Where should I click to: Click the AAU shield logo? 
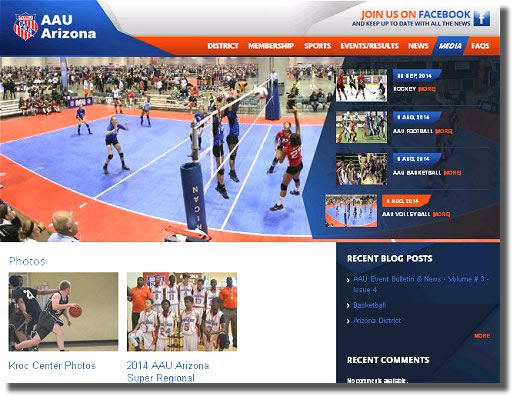25,26
